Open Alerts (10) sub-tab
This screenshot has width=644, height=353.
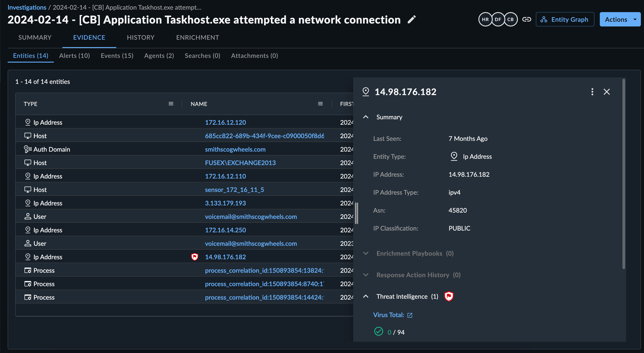(74, 55)
